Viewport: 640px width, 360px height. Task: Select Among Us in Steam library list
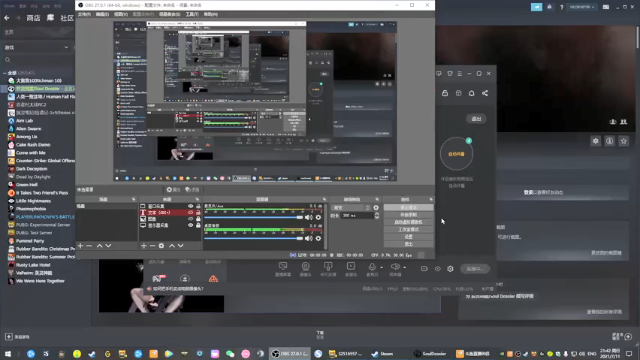click(27, 137)
